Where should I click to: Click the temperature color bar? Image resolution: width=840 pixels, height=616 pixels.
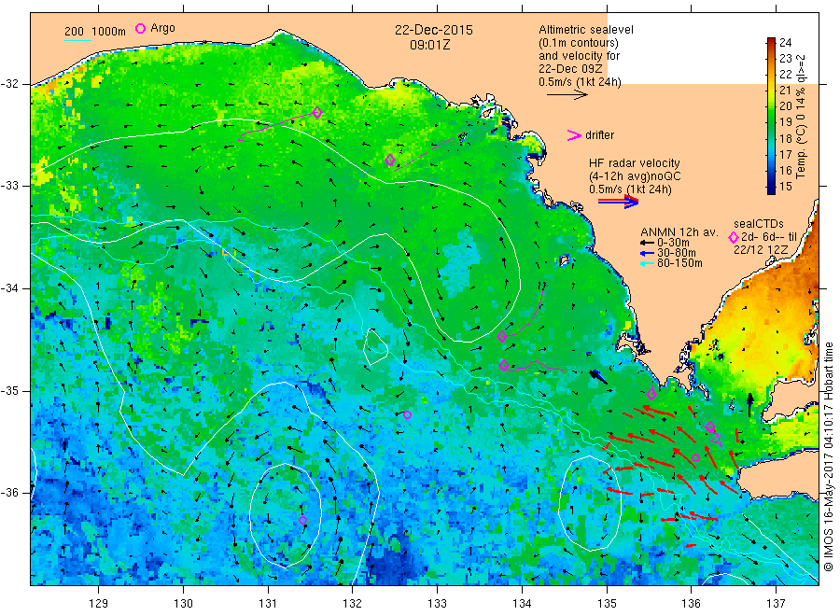[771, 116]
